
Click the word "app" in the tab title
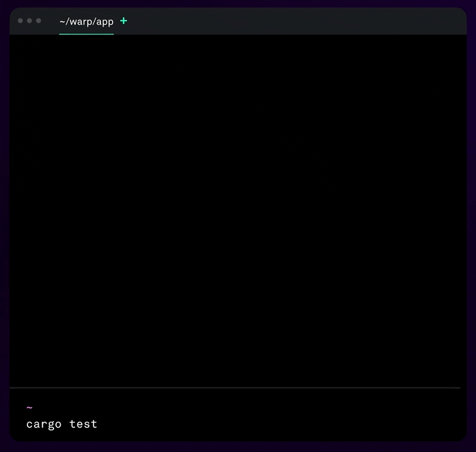104,21
